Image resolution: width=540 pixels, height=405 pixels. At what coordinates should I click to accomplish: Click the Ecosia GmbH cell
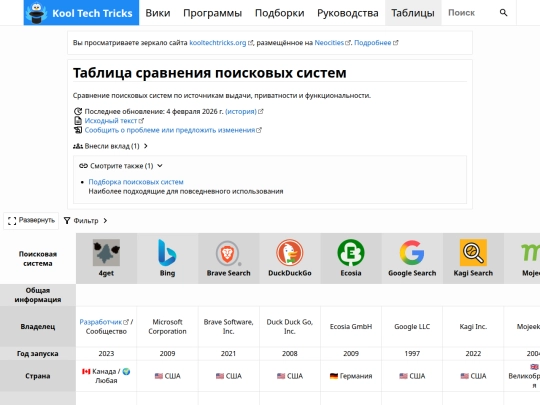tap(351, 326)
